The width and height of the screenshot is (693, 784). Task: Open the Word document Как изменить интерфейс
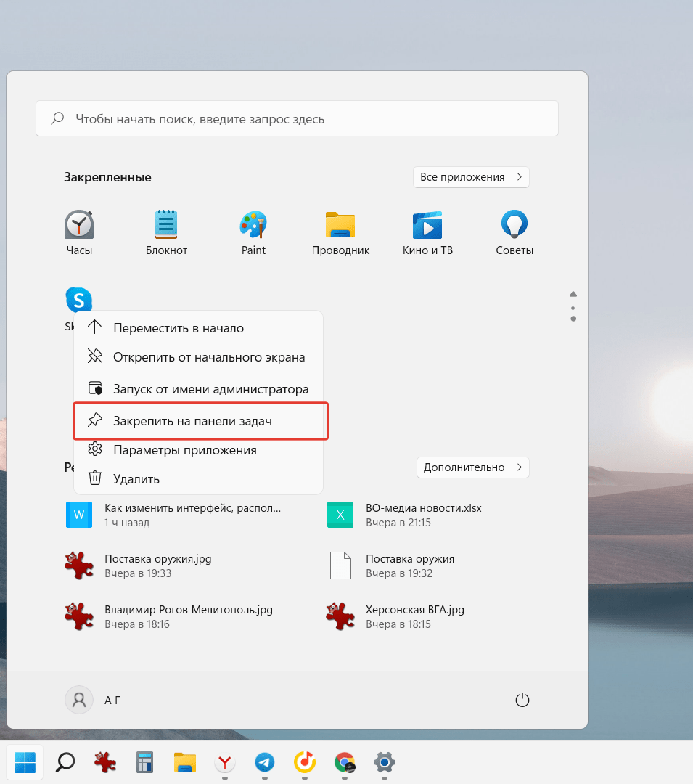tap(175, 515)
